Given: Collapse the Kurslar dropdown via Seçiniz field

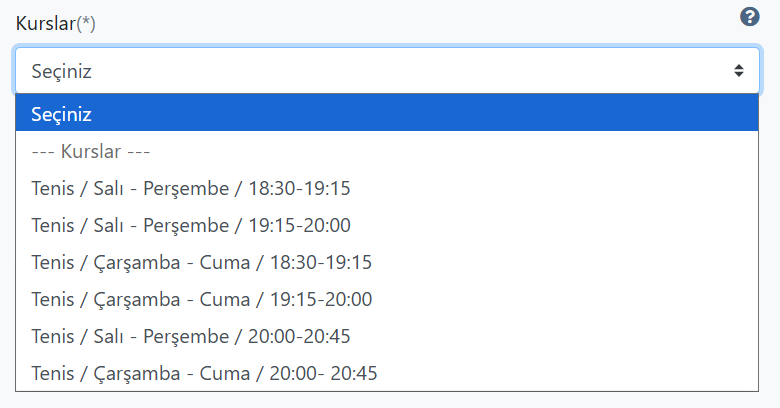Looking at the screenshot, I should 387,71.
